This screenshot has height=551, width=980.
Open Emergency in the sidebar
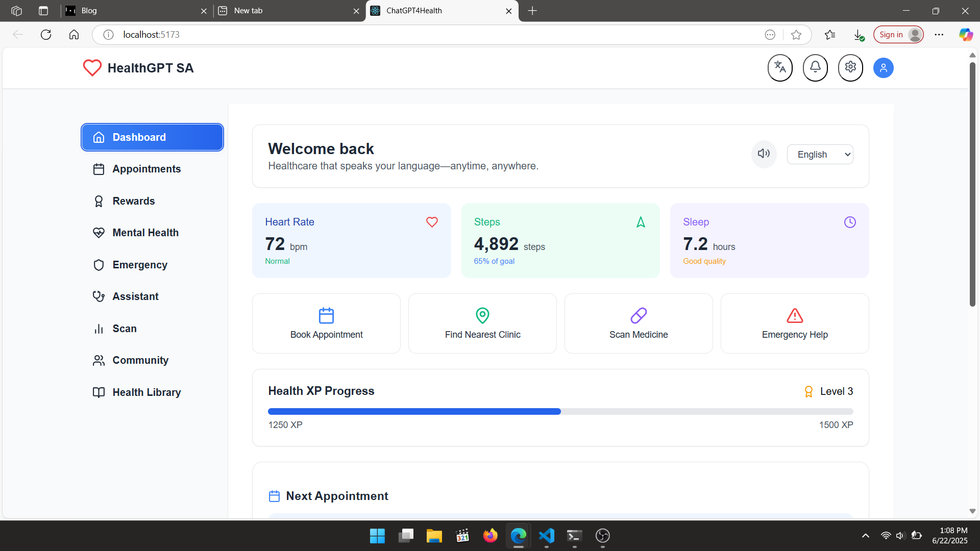(152, 265)
